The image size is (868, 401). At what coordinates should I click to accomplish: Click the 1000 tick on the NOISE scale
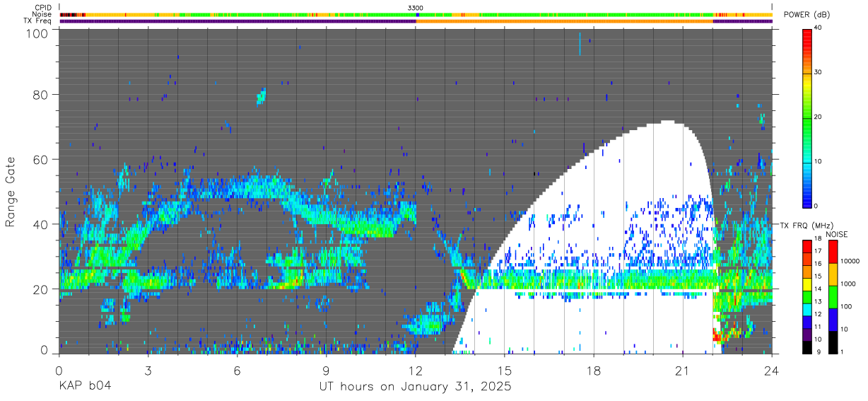tap(848, 284)
